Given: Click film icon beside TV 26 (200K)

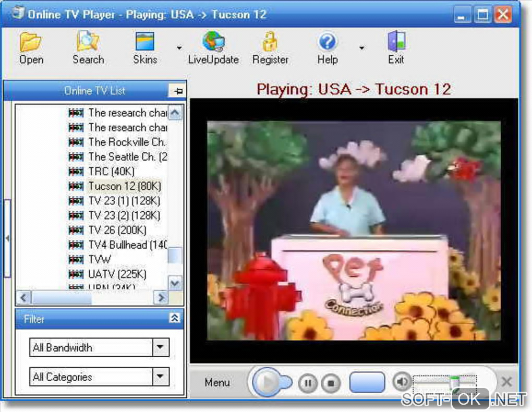Looking at the screenshot, I should tap(76, 230).
